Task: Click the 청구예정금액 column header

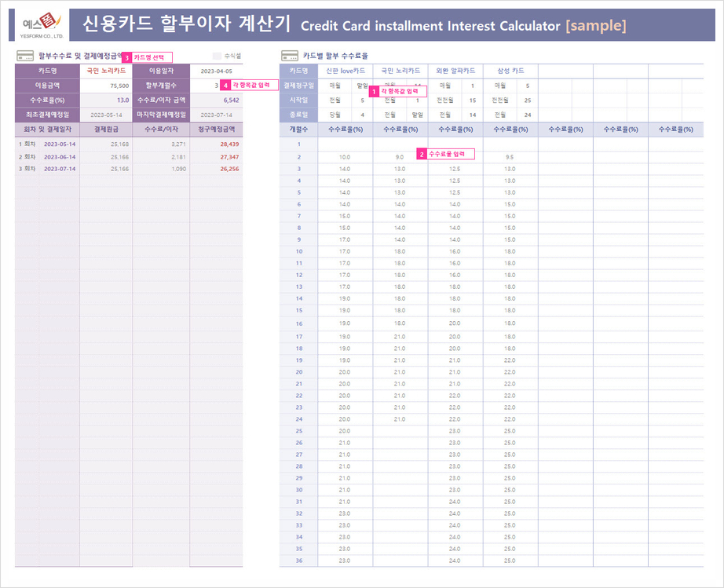Action: pyautogui.click(x=216, y=130)
